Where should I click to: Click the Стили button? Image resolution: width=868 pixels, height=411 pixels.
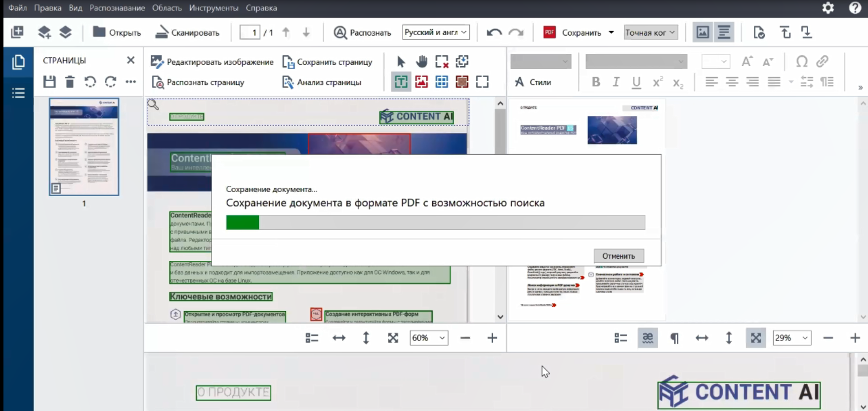tap(533, 82)
